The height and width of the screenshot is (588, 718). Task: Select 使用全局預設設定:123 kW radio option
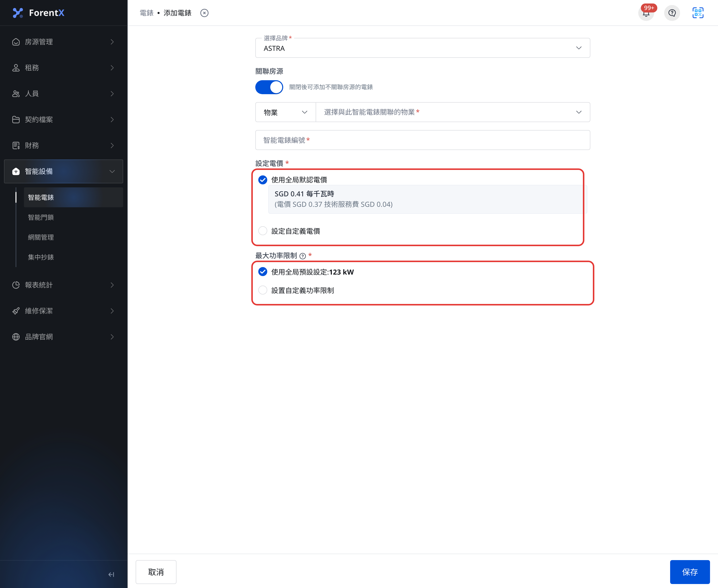(x=263, y=272)
